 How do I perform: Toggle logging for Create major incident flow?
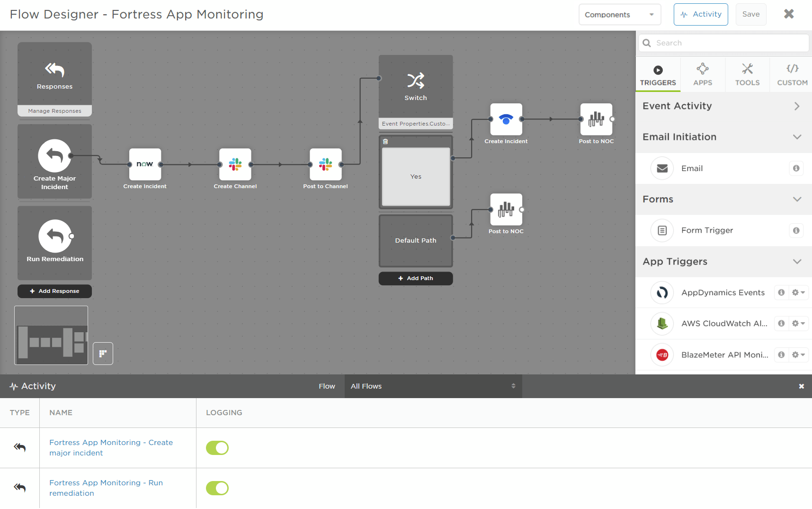217,448
